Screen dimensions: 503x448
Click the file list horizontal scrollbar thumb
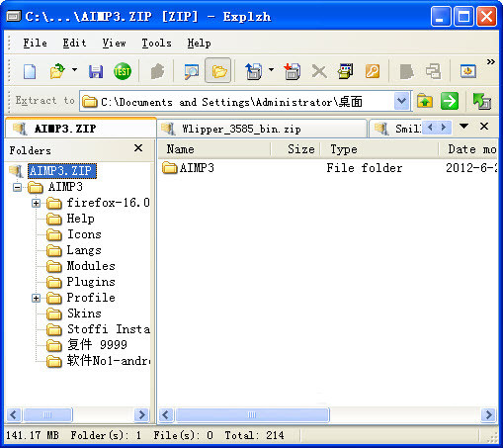pyautogui.click(x=252, y=414)
